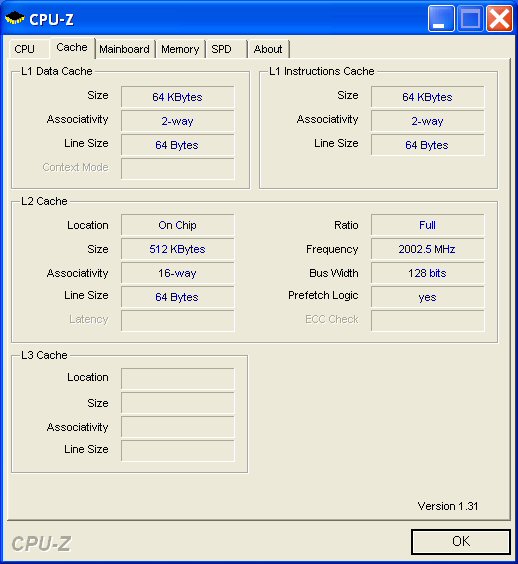Click the Version 1.31 text
Viewport: 518px width, 564px height.
pos(448,506)
